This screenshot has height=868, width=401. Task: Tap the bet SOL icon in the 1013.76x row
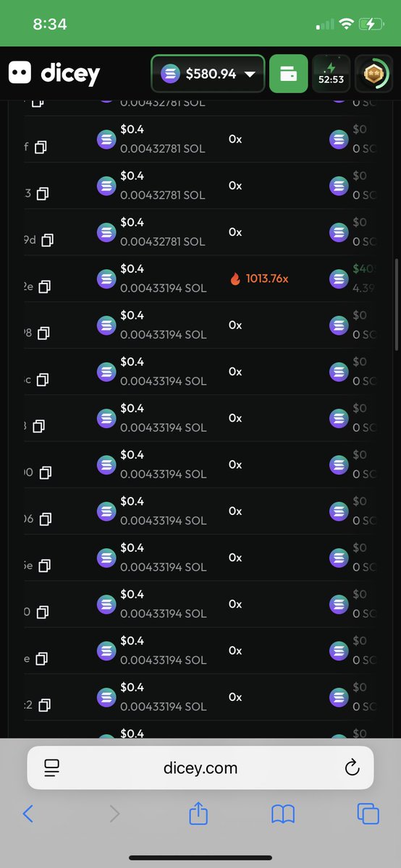(106, 278)
